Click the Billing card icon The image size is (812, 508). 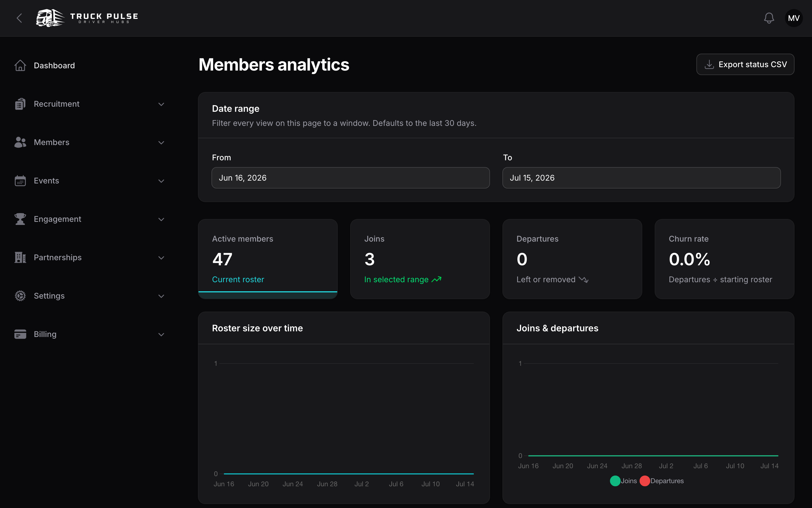pos(20,334)
